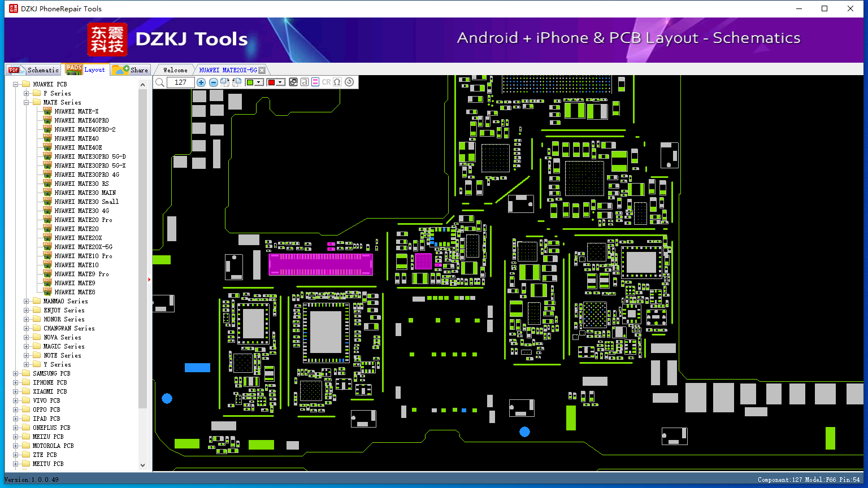The width and height of the screenshot is (868, 488).
Task: Click the MAGIC Series folder icon
Action: pyautogui.click(x=37, y=346)
